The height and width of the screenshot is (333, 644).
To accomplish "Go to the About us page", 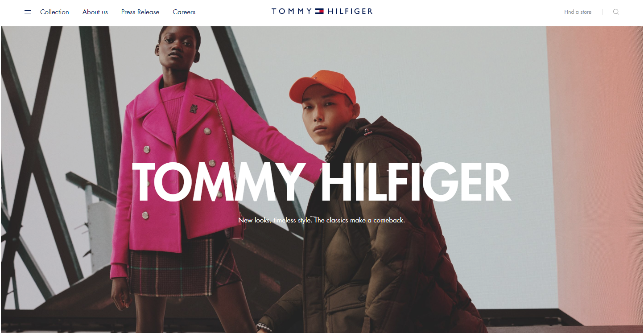I will (x=95, y=12).
